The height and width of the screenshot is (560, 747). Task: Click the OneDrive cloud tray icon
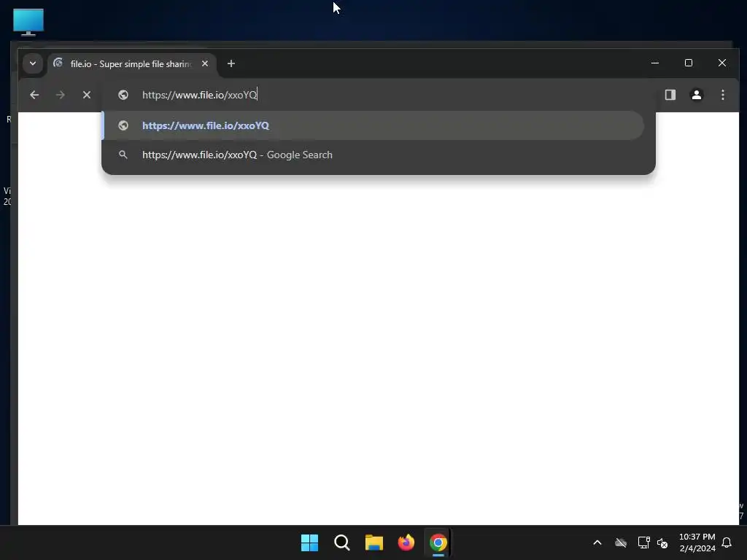coord(621,542)
